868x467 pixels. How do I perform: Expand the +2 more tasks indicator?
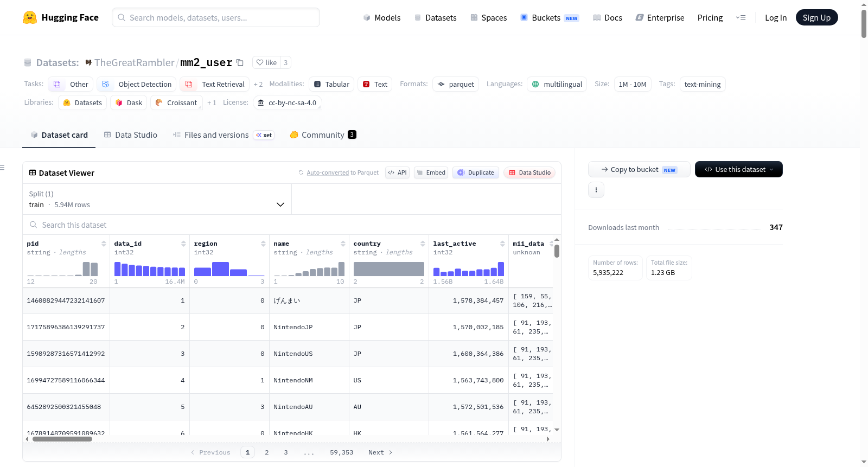click(258, 84)
